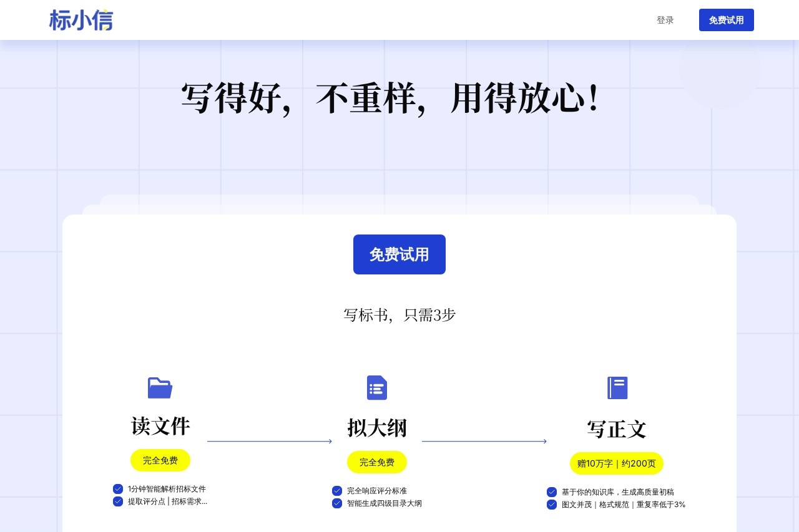Click the text 智能生成四级目录大纲
Viewport: 799px width, 532px height.
click(385, 503)
